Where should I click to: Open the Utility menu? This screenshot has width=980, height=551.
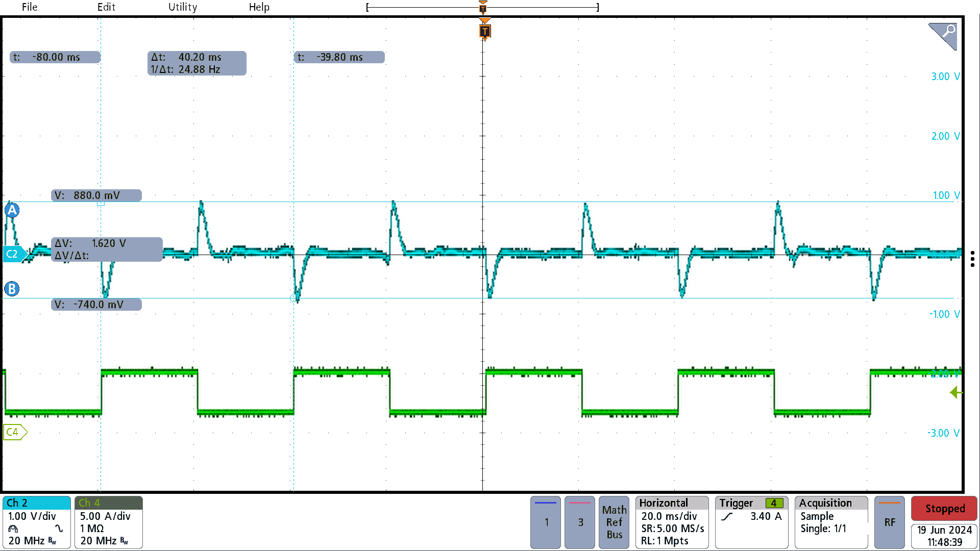coord(183,7)
